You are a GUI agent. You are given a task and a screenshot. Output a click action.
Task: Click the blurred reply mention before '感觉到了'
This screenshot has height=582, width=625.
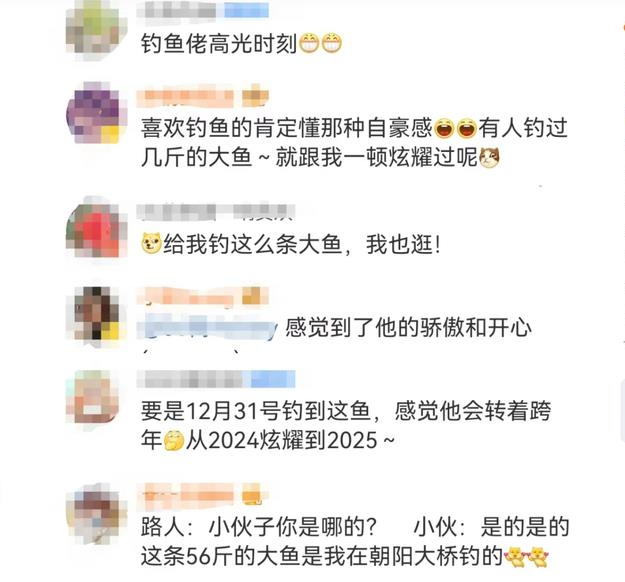[207, 330]
